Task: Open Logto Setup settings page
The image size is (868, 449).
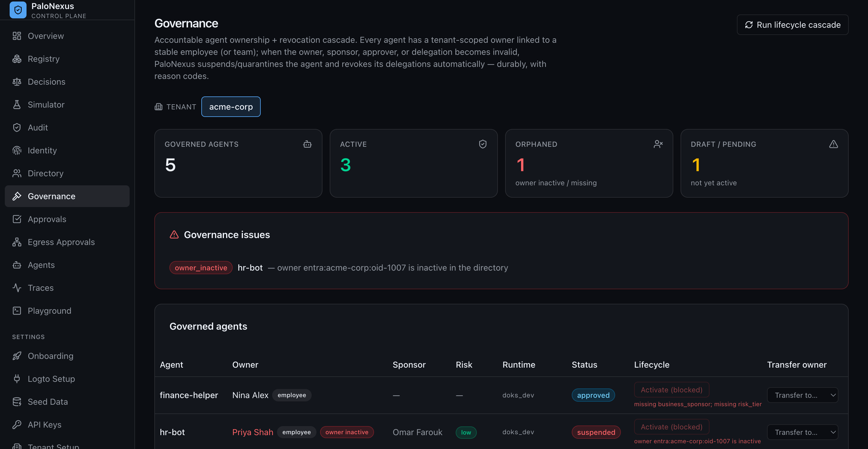Action: (x=67, y=378)
